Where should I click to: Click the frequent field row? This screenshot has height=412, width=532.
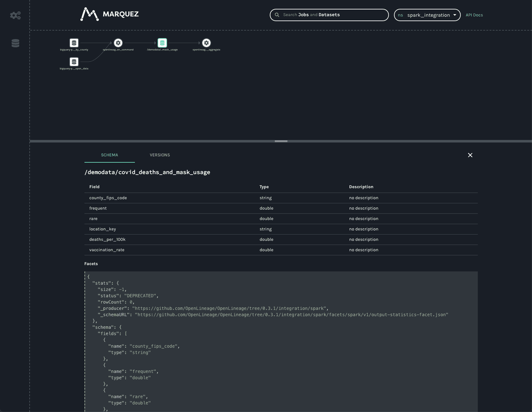[x=281, y=208]
